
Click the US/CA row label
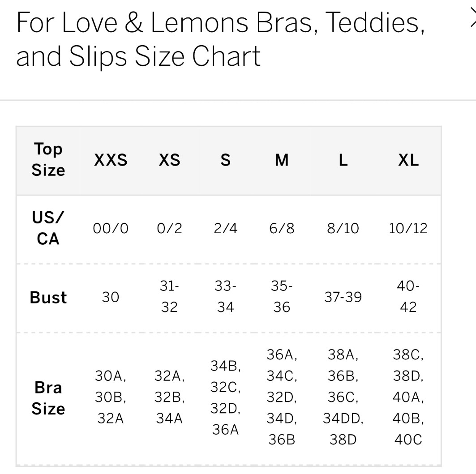tap(48, 229)
